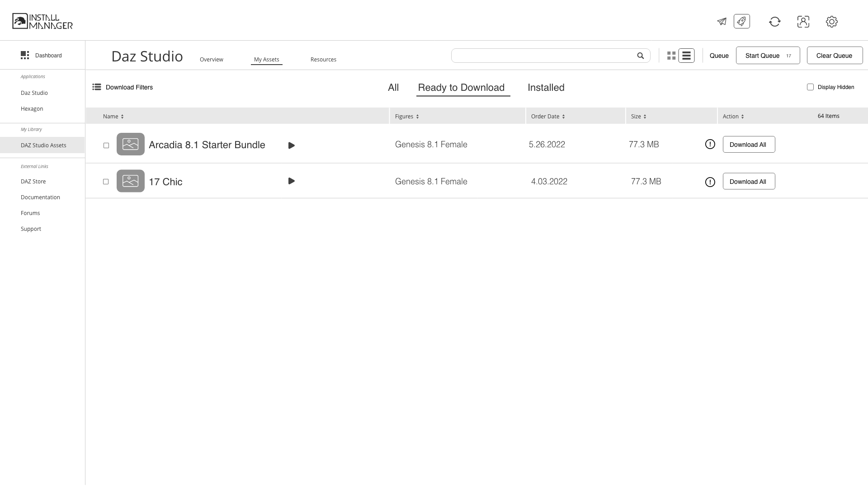The image size is (868, 487).
Task: Download All for 17 Chic
Action: coord(749,181)
